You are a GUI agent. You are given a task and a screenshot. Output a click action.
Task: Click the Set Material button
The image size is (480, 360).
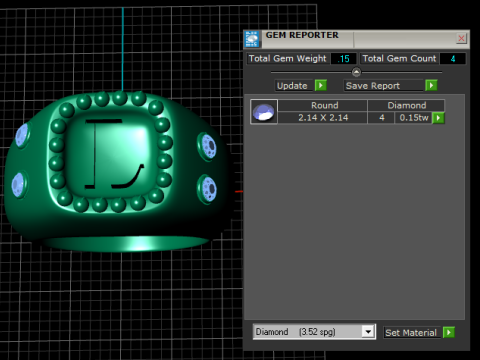coord(412,332)
